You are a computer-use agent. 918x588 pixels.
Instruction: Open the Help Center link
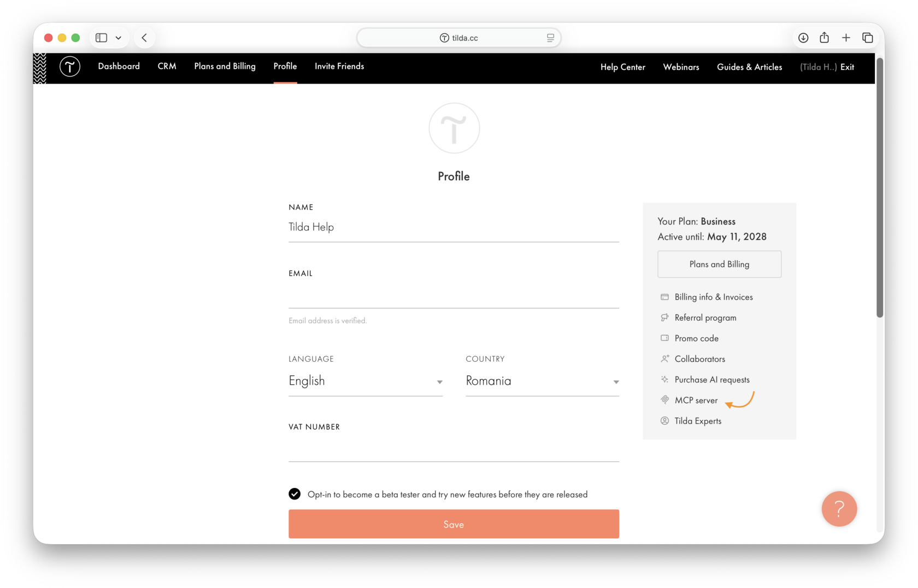coord(623,67)
